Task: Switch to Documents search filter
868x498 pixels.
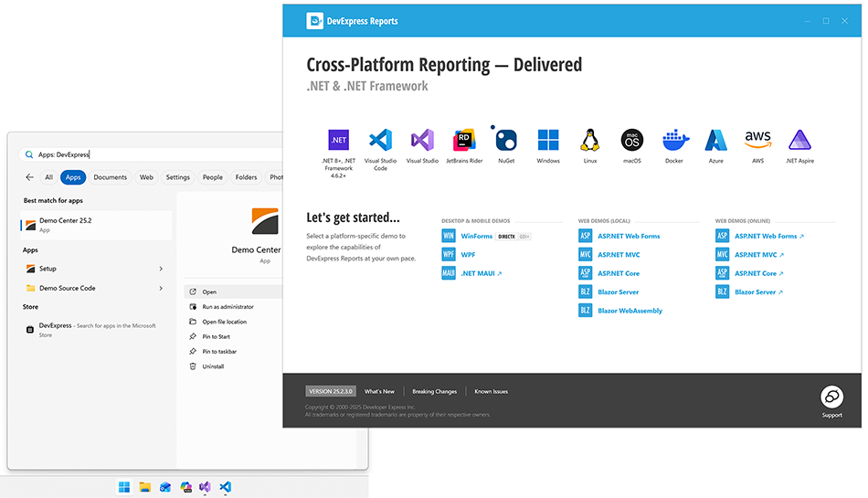Action: (111, 177)
